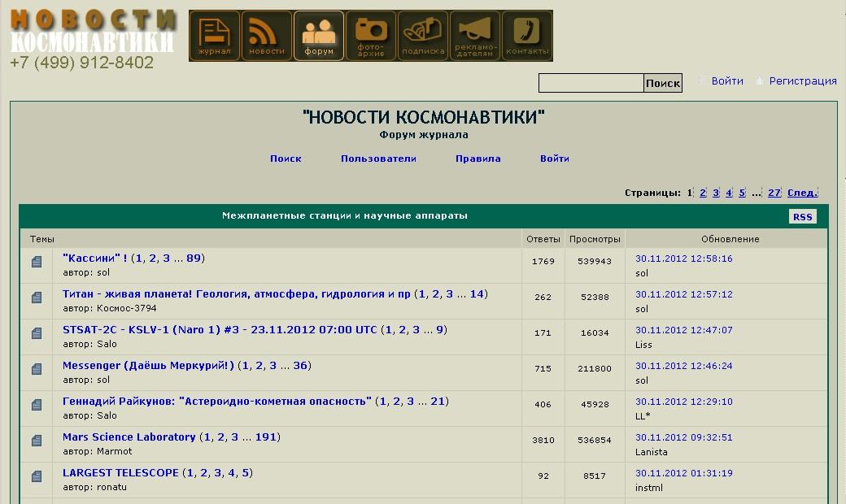The image size is (846, 504).
Task: Click the topic icon beside Mars Science Laboratory
Action: [x=37, y=441]
